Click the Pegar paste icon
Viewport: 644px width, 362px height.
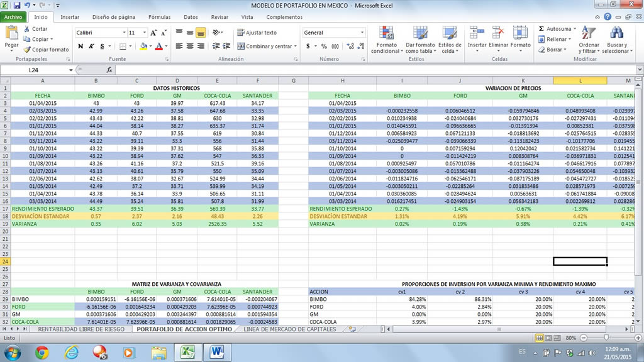11,33
